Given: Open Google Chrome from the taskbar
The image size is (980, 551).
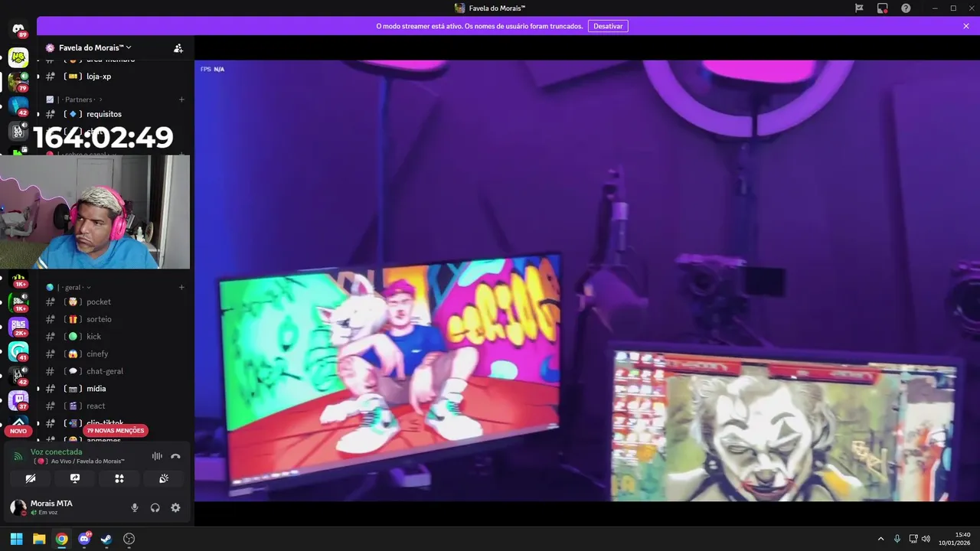Looking at the screenshot, I should point(61,539).
